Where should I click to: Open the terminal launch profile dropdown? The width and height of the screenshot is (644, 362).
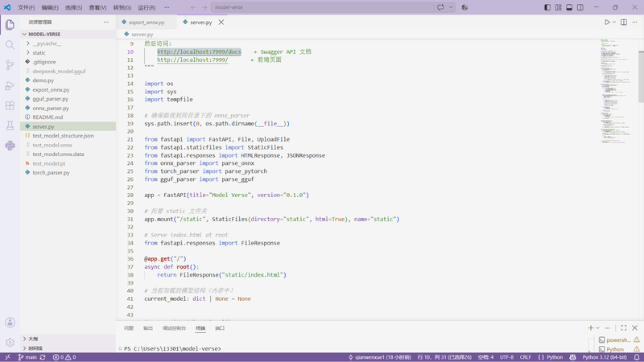[x=597, y=327]
